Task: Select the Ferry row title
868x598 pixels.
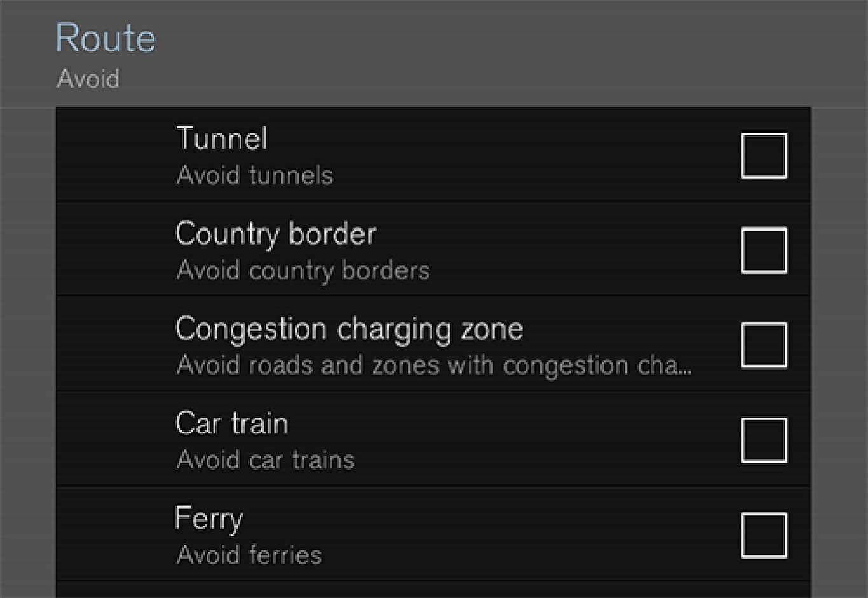Action: pos(208,519)
